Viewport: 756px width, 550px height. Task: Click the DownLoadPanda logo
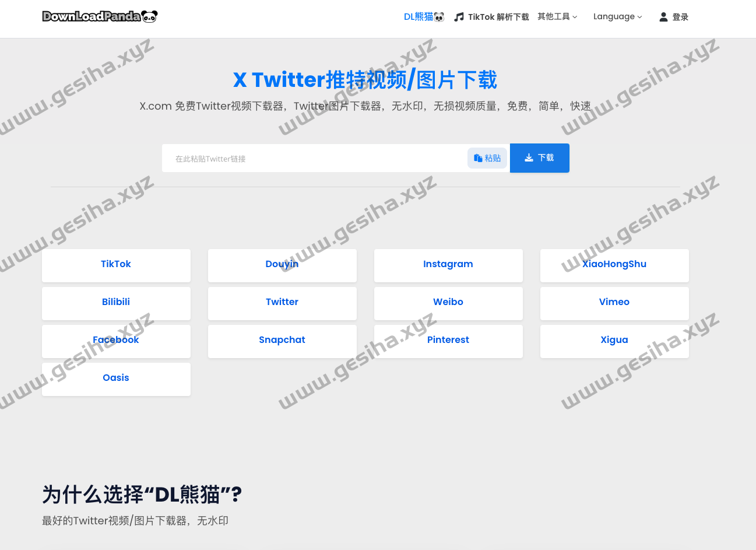point(100,16)
